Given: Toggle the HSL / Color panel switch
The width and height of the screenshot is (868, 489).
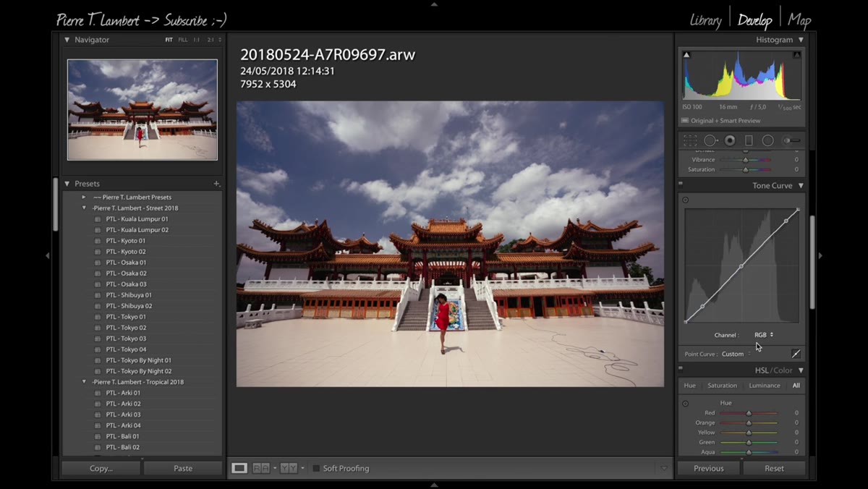Looking at the screenshot, I should (x=681, y=369).
